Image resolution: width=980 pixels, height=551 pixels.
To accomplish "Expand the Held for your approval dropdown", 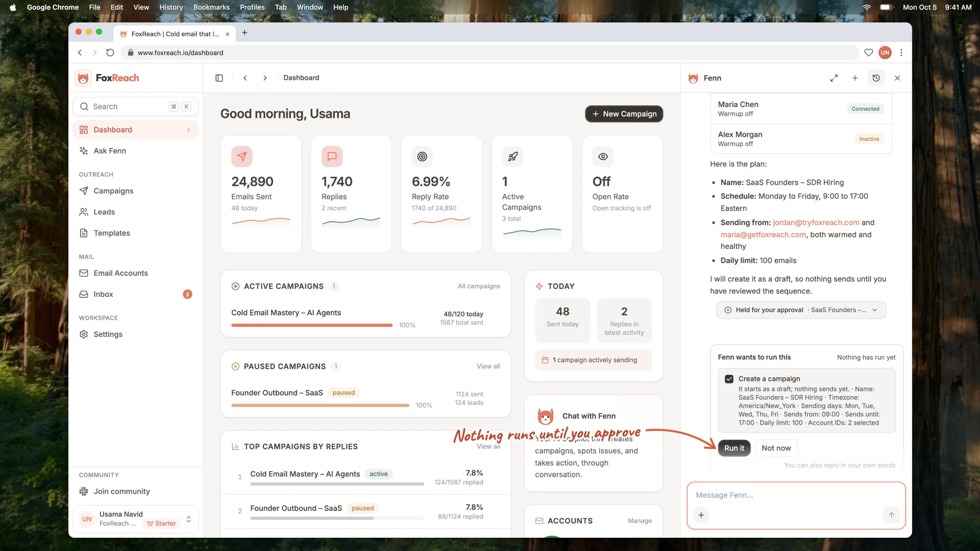I will pyautogui.click(x=801, y=310).
